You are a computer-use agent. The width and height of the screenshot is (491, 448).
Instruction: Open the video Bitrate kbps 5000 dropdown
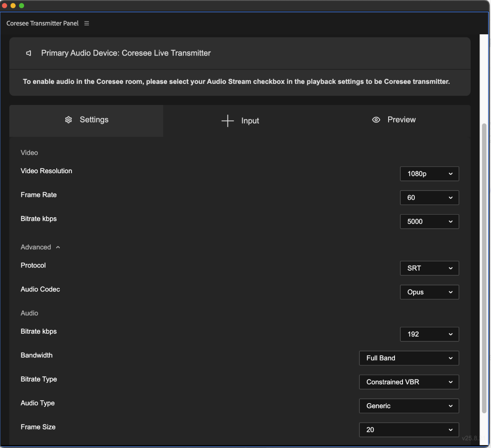tap(429, 221)
